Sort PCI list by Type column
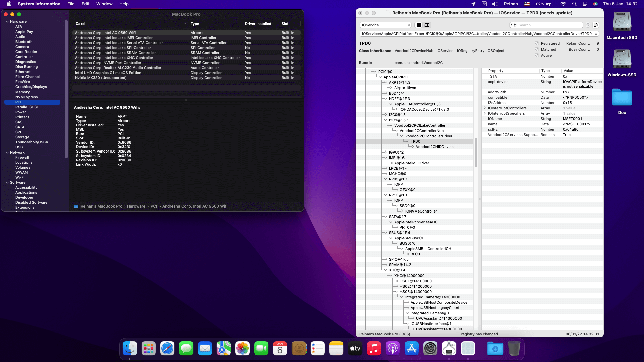Screen dimensions: 644x362 tap(216, 24)
